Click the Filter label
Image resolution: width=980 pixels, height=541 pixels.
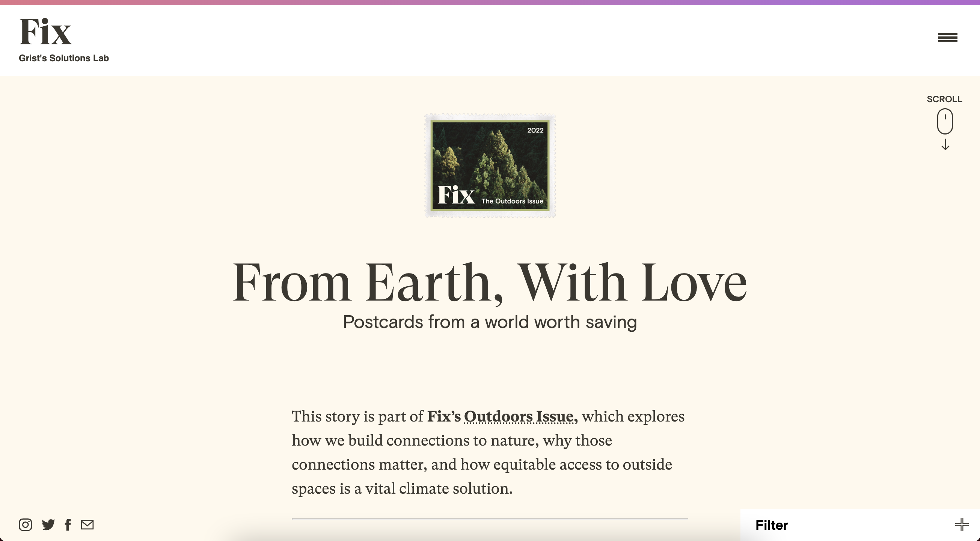(772, 525)
